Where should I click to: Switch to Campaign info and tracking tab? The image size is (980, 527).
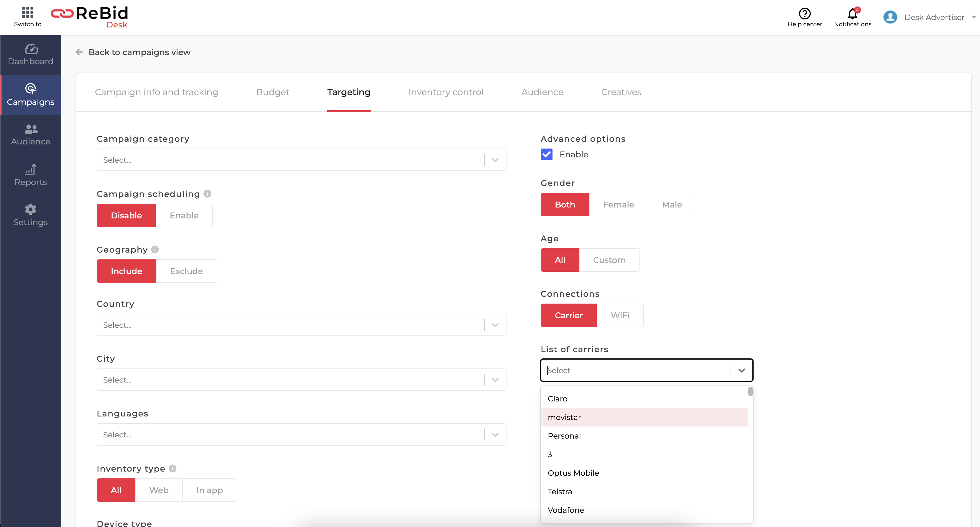(156, 92)
